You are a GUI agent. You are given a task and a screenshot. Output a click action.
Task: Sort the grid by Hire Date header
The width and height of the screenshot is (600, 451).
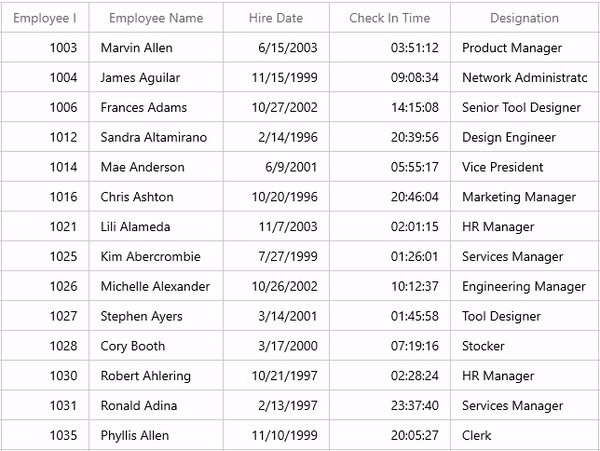click(x=276, y=18)
